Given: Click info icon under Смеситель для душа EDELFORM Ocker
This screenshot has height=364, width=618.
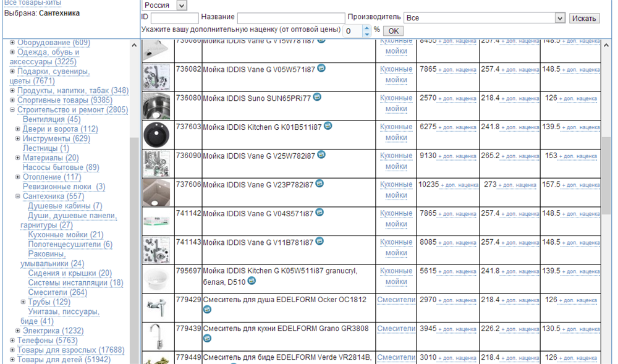Looking at the screenshot, I should click(207, 310).
